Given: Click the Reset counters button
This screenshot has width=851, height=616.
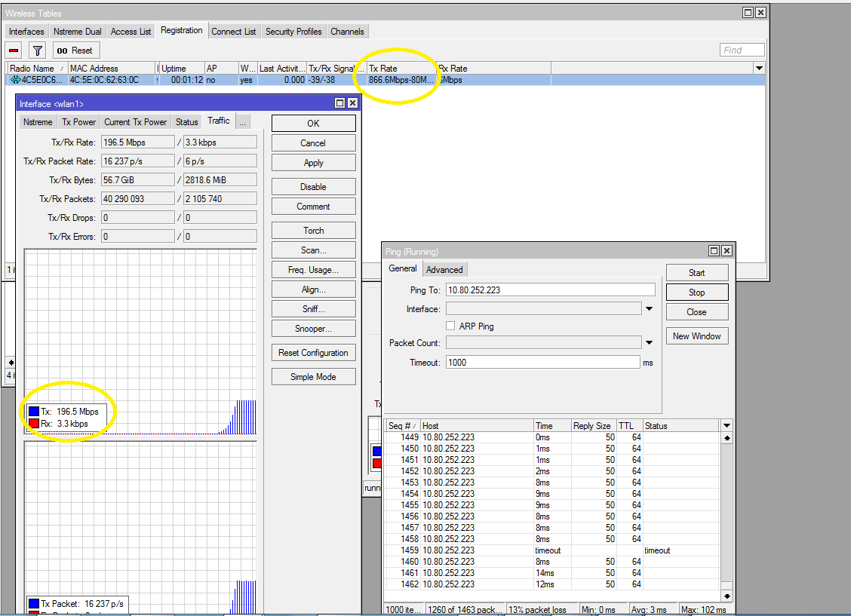Looking at the screenshot, I should [x=75, y=51].
